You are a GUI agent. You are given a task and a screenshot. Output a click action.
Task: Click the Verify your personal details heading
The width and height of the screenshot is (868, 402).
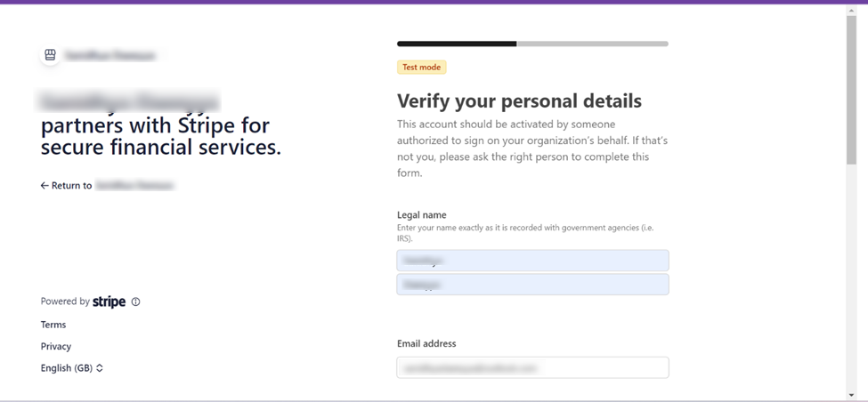519,100
